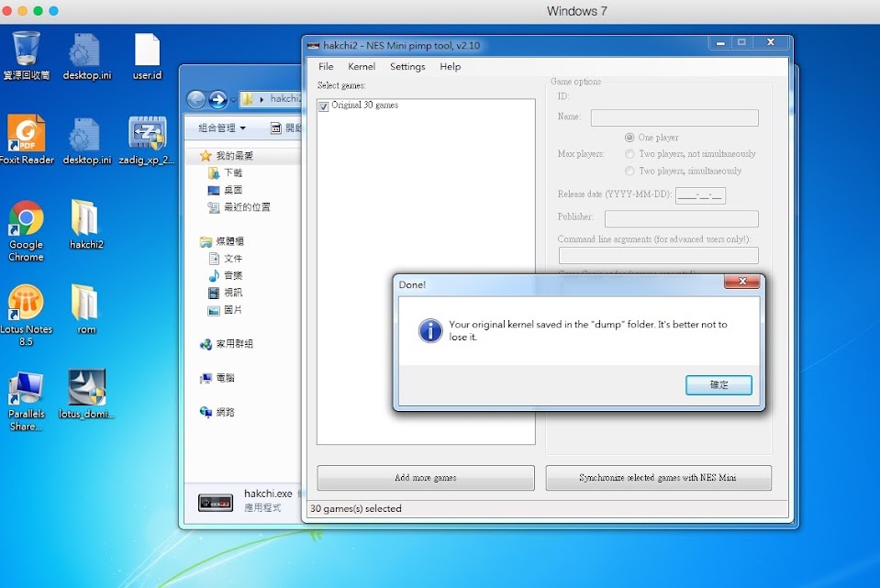Screen dimensions: 880x588
Task: Select 家用群組 homegroup in sidebar
Action: click(227, 344)
